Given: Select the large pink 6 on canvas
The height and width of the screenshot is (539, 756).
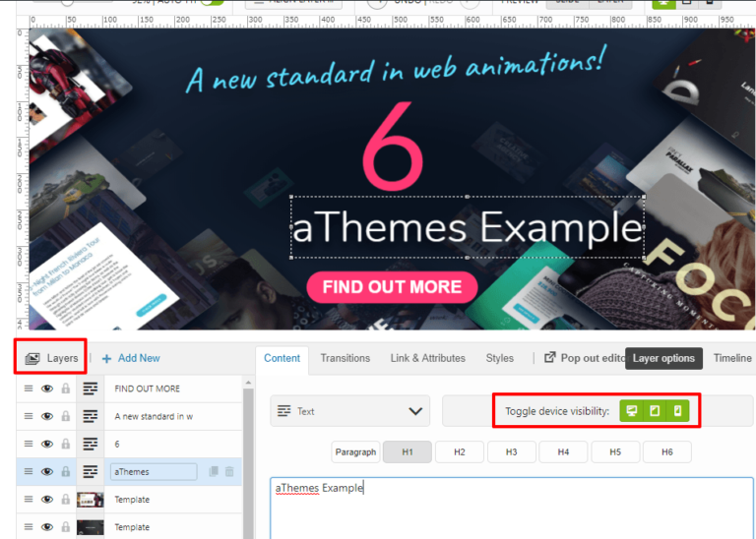Looking at the screenshot, I should pyautogui.click(x=393, y=145).
